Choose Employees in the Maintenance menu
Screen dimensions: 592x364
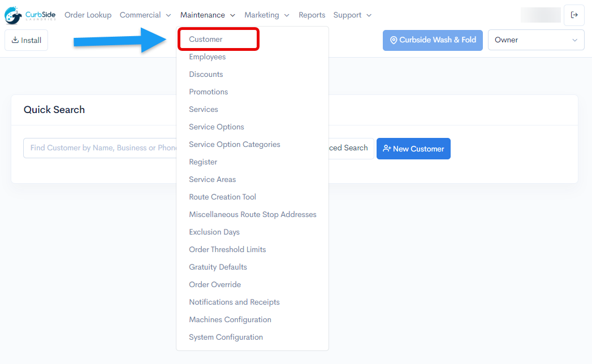click(x=208, y=57)
